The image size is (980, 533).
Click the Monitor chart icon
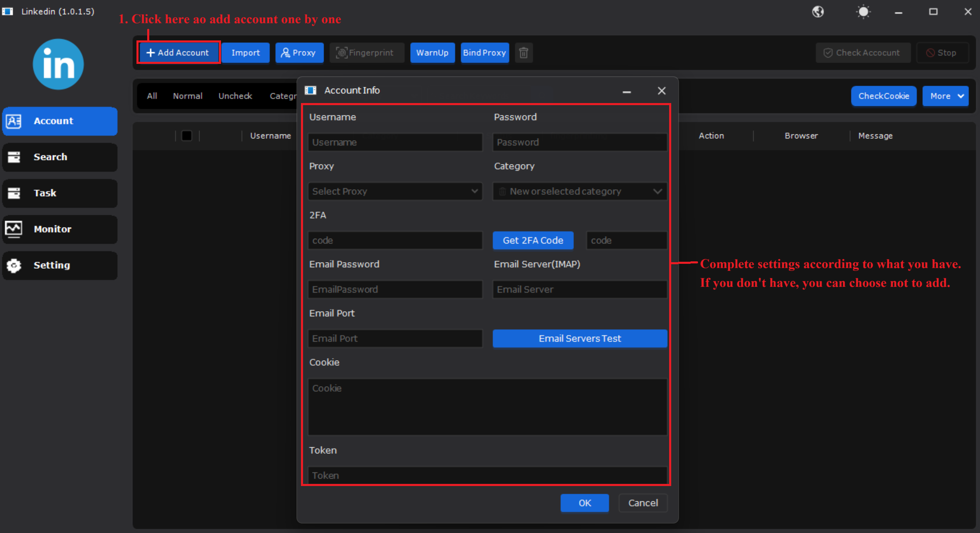14,229
